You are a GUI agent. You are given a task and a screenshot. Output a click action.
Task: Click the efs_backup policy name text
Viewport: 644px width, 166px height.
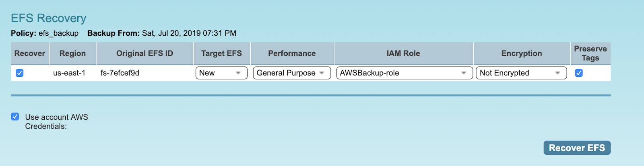(x=58, y=33)
